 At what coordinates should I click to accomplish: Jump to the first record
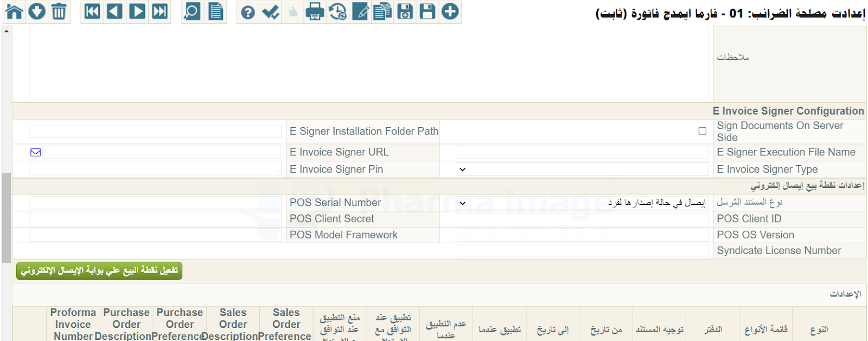click(x=92, y=11)
